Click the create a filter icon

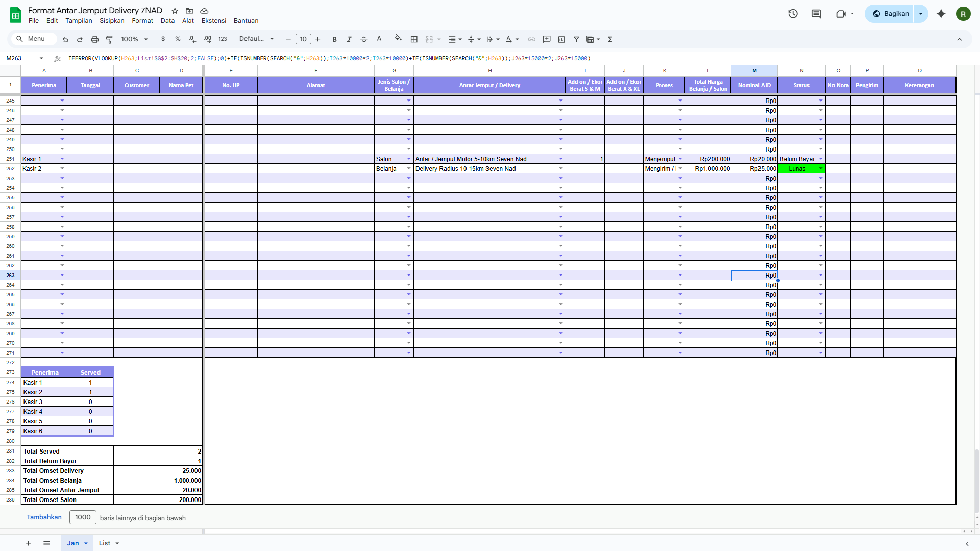point(576,39)
